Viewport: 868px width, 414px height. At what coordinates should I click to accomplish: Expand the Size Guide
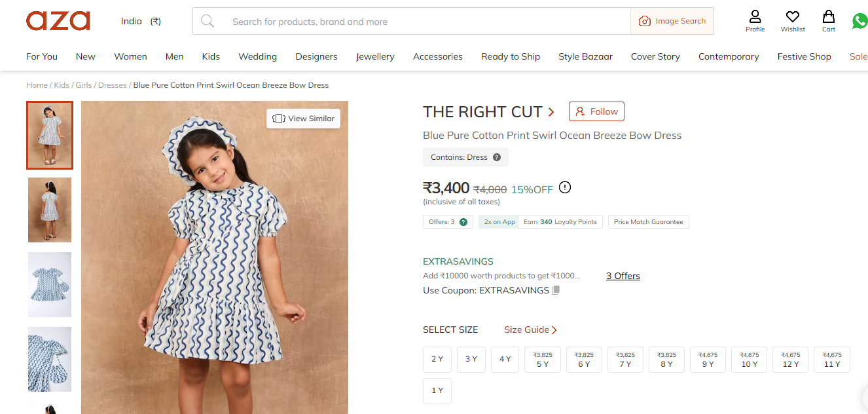[530, 330]
